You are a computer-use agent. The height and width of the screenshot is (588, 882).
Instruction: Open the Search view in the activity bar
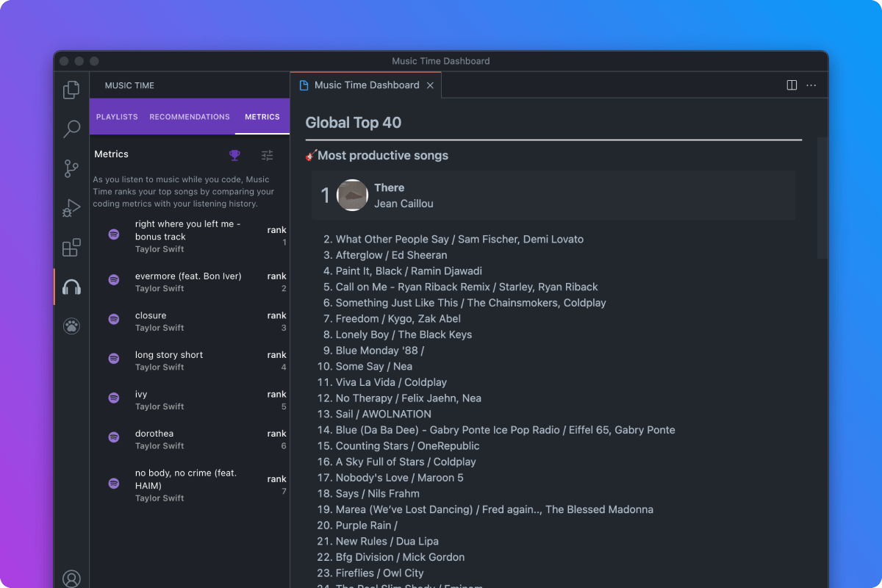pos(71,129)
